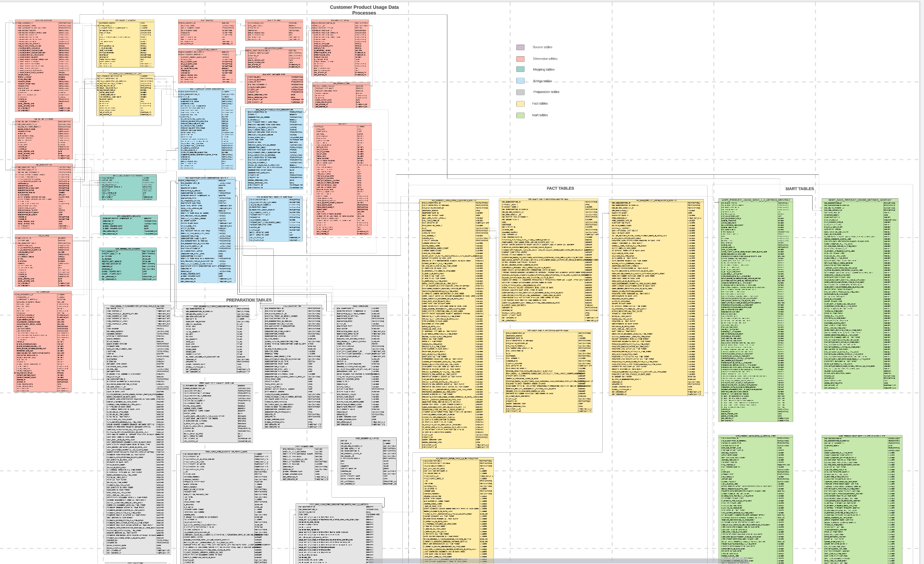Viewport: 924px width, 564px height.
Task: Select the 'Preparation tables' legend label
Action: (x=546, y=92)
